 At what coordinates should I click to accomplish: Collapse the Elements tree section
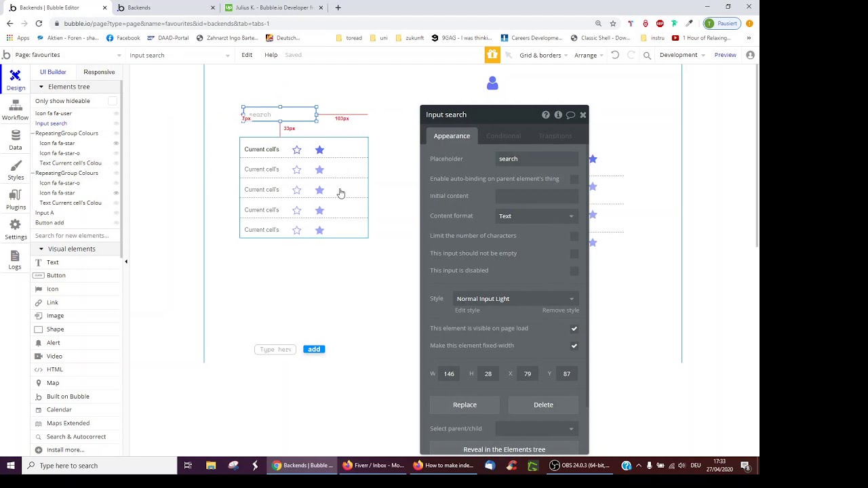41,87
